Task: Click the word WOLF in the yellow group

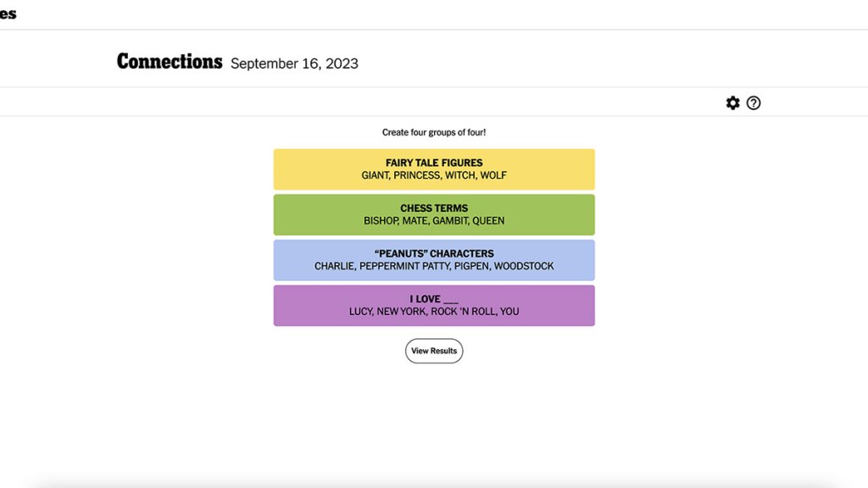Action: pyautogui.click(x=493, y=175)
